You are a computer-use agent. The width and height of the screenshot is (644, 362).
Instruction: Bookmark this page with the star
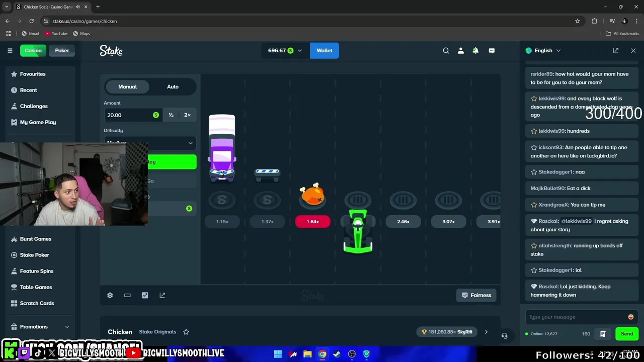click(578, 21)
